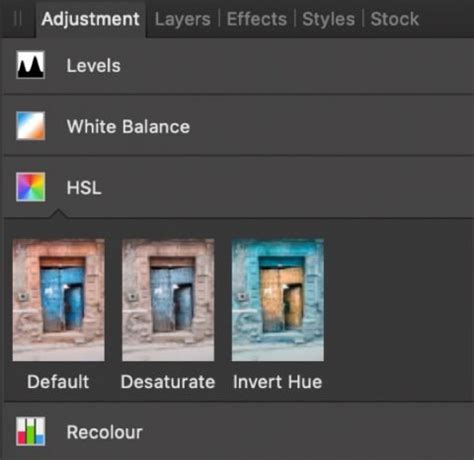Screen dimensions: 474x460
Task: Click the Recolour bars icon
Action: (31, 431)
